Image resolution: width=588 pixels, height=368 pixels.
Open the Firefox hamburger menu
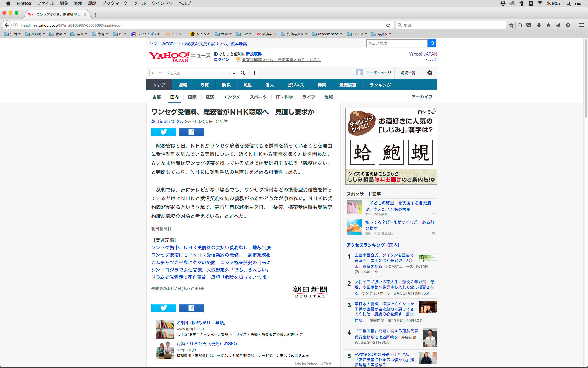[581, 25]
